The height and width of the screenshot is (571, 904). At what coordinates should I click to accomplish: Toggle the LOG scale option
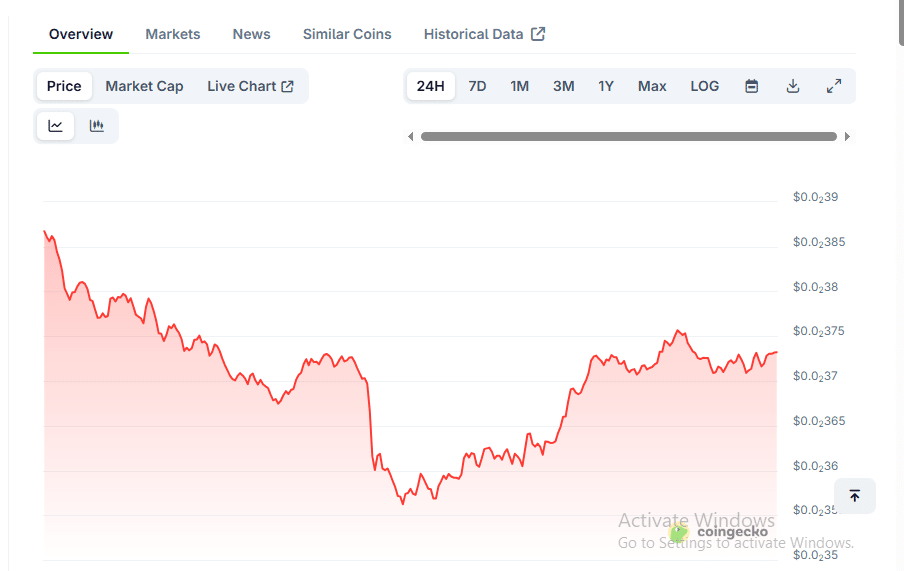(704, 86)
